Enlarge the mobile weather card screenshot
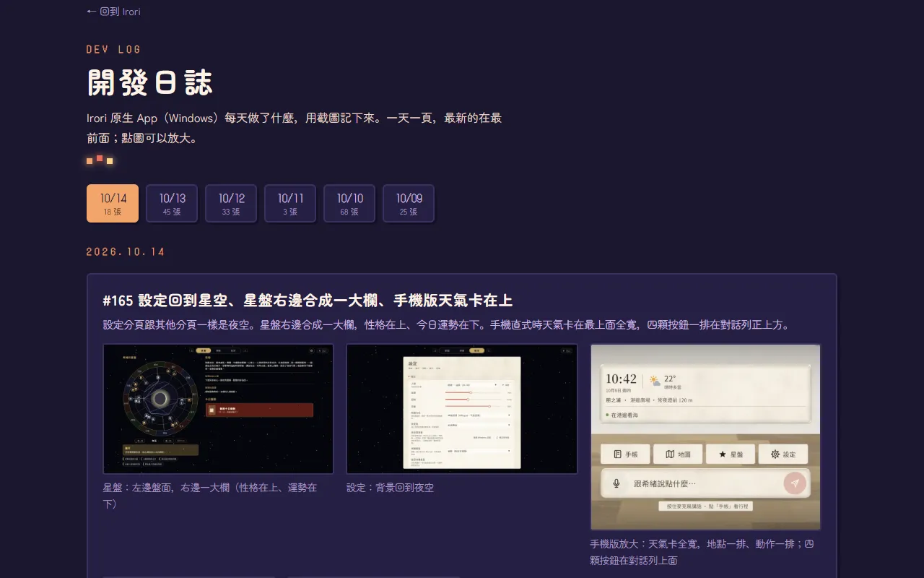The width and height of the screenshot is (924, 578). point(705,437)
